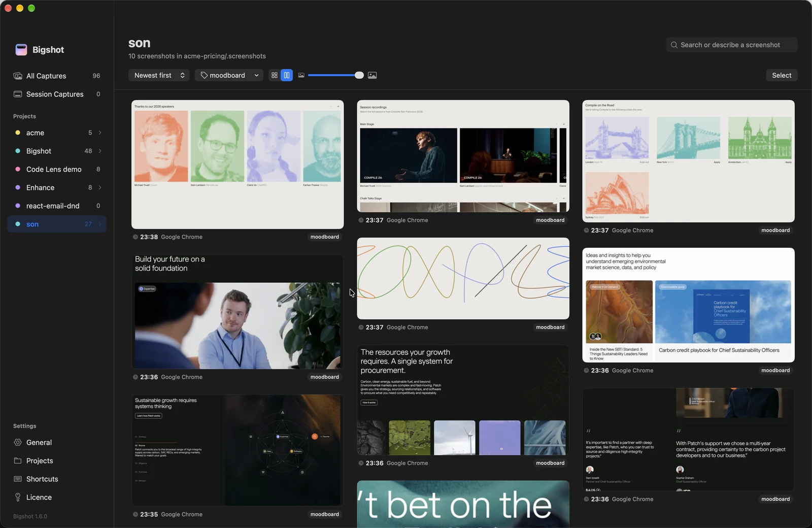Click the Licence key icon
The image size is (812, 528).
click(x=18, y=497)
